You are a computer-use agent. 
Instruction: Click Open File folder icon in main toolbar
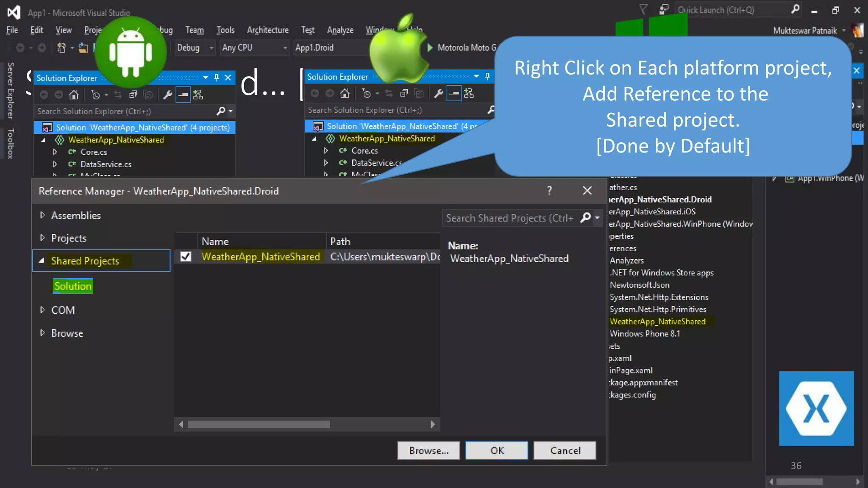click(83, 48)
